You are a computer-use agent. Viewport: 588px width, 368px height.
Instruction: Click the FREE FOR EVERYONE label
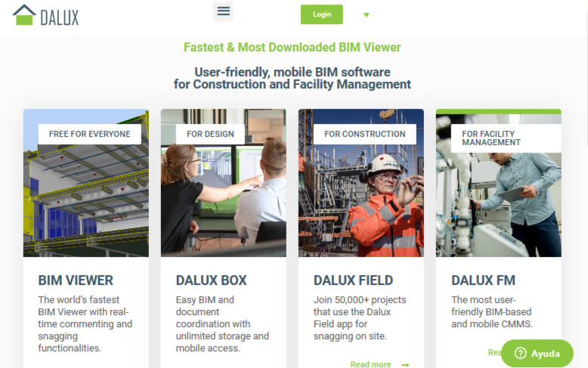click(90, 134)
